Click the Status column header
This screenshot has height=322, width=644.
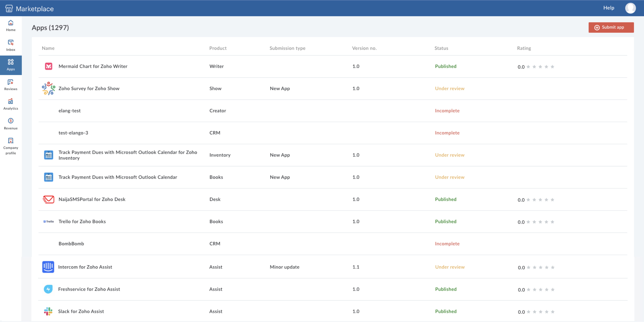coord(441,48)
